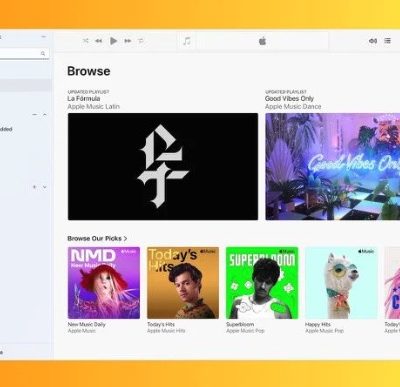Open the Today's Hits cover
The height and width of the screenshot is (387, 400).
(x=183, y=283)
